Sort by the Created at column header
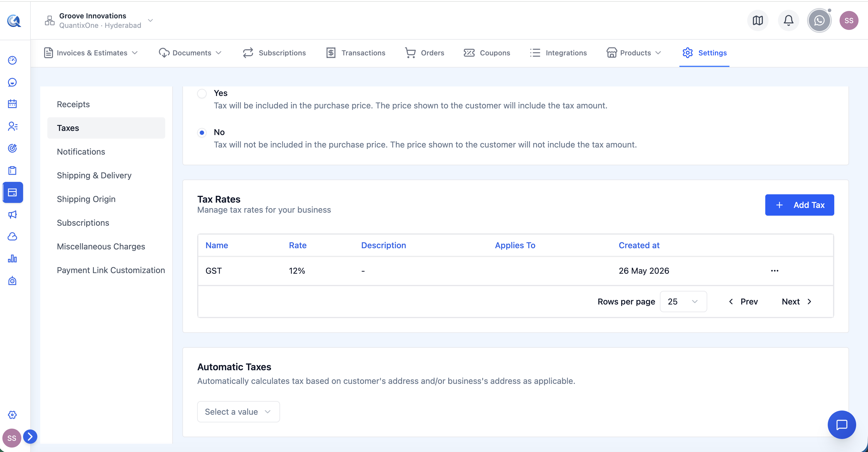Image resolution: width=868 pixels, height=452 pixels. [x=639, y=245]
